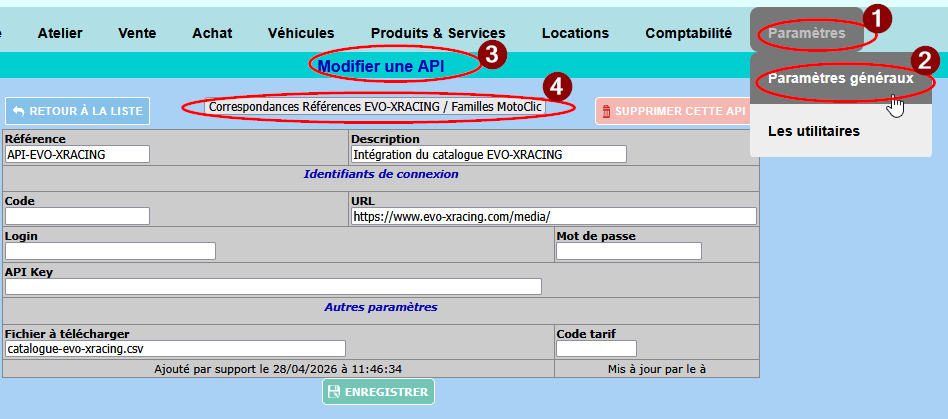
Task: Open the Locations menu
Action: [575, 33]
